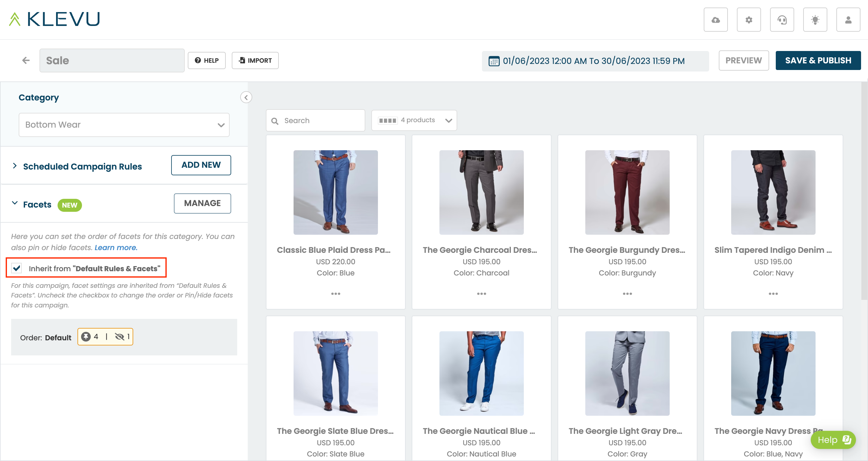Click the lightbulb ideas icon
868x461 pixels.
815,20
